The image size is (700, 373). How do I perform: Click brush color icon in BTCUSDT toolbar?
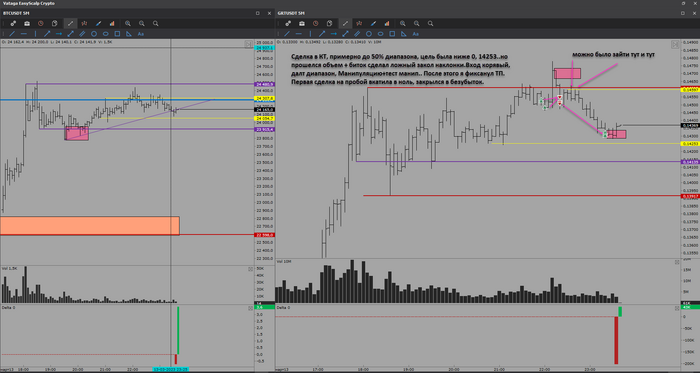point(98,23)
